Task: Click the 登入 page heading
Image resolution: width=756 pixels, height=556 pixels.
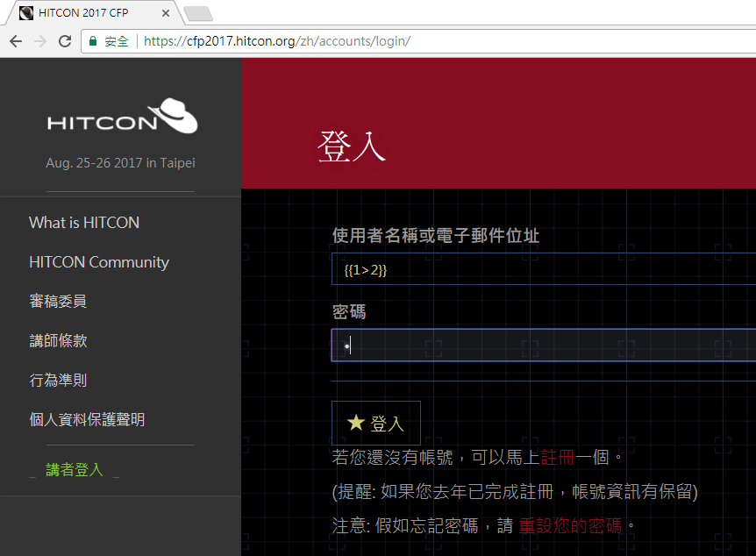Action: click(352, 146)
